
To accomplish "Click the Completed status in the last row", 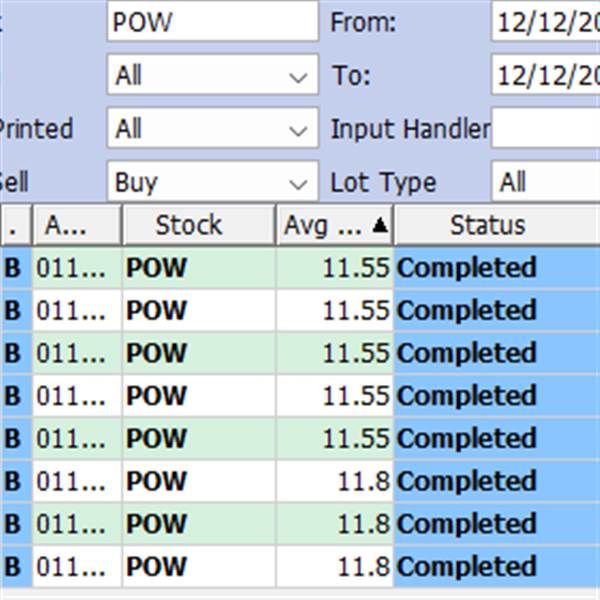I will coord(466,567).
